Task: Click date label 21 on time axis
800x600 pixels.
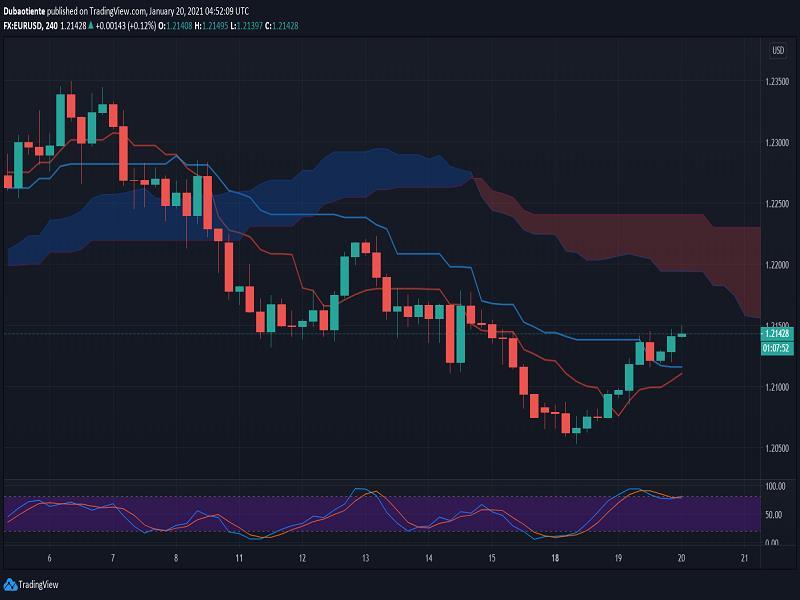Action: 744,558
